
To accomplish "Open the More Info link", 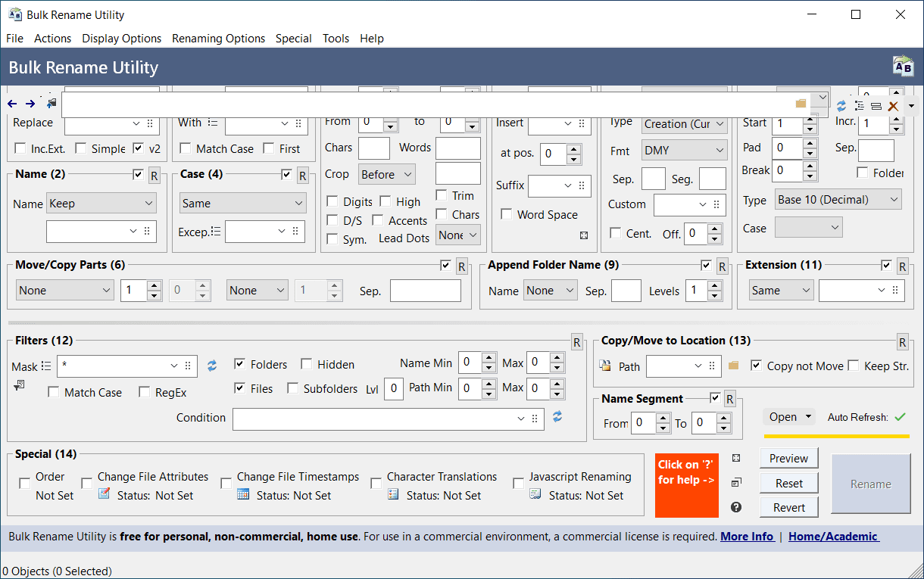I will pyautogui.click(x=748, y=536).
